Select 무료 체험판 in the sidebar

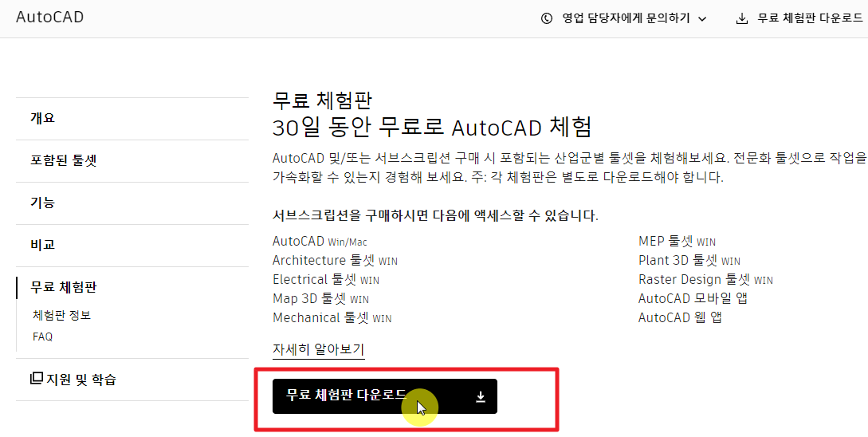[x=65, y=287]
